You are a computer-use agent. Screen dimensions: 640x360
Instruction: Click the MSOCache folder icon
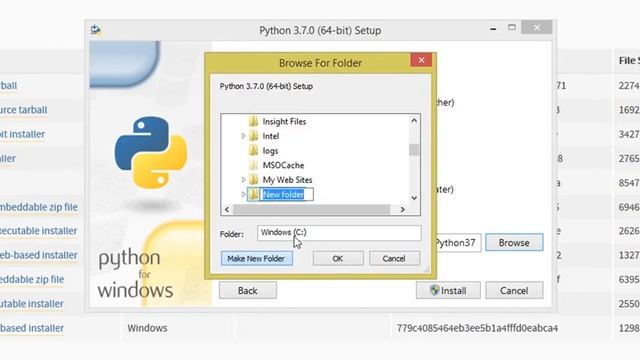[x=253, y=165]
